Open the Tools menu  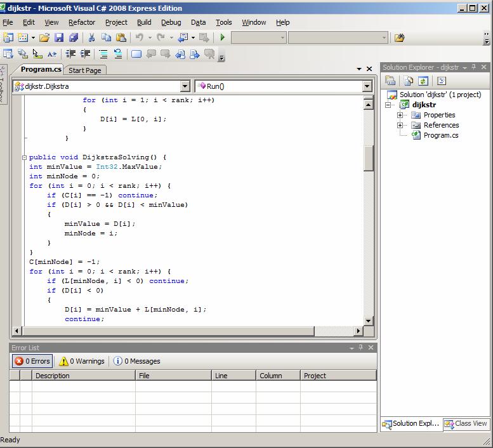coord(223,22)
